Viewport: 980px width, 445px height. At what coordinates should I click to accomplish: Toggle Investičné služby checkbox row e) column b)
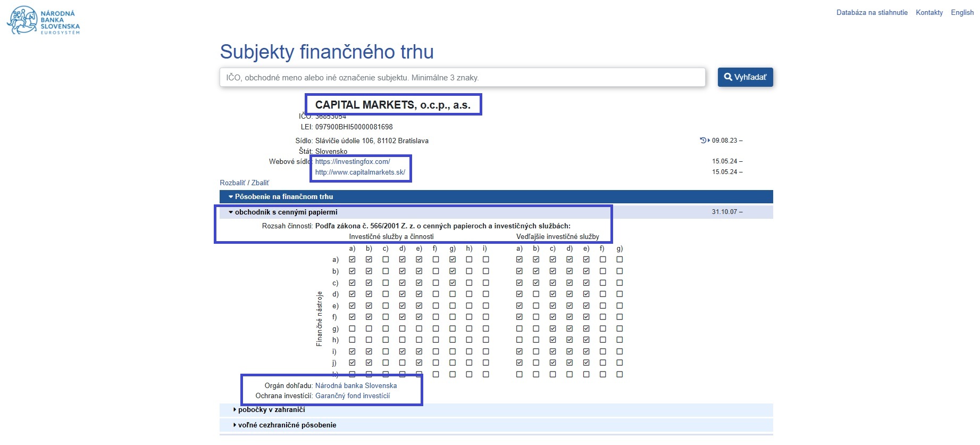[369, 306]
